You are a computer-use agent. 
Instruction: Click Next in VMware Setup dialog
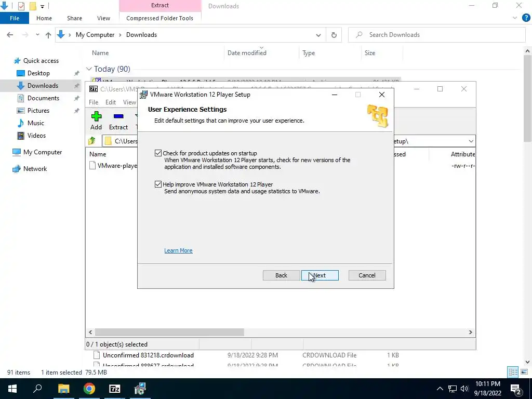pos(320,275)
